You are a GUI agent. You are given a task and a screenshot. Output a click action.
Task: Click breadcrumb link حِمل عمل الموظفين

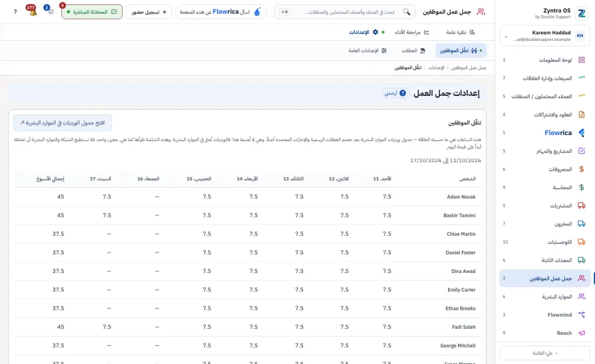pyautogui.click(x=469, y=67)
